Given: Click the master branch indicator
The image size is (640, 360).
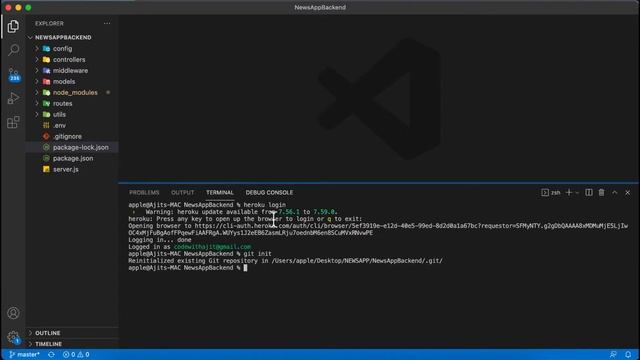Looking at the screenshot, I should pyautogui.click(x=24, y=354).
